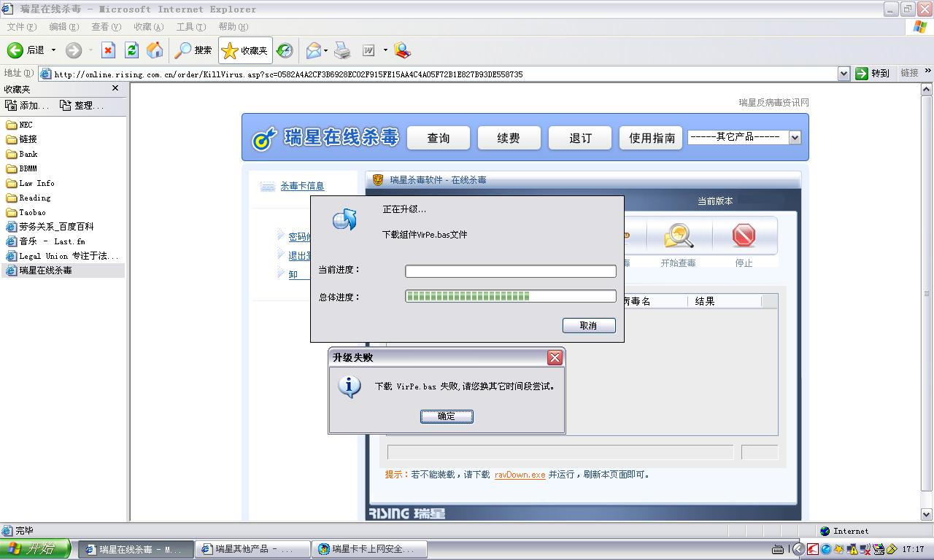
Task: Stop page loading with the red X
Action: pyautogui.click(x=108, y=50)
